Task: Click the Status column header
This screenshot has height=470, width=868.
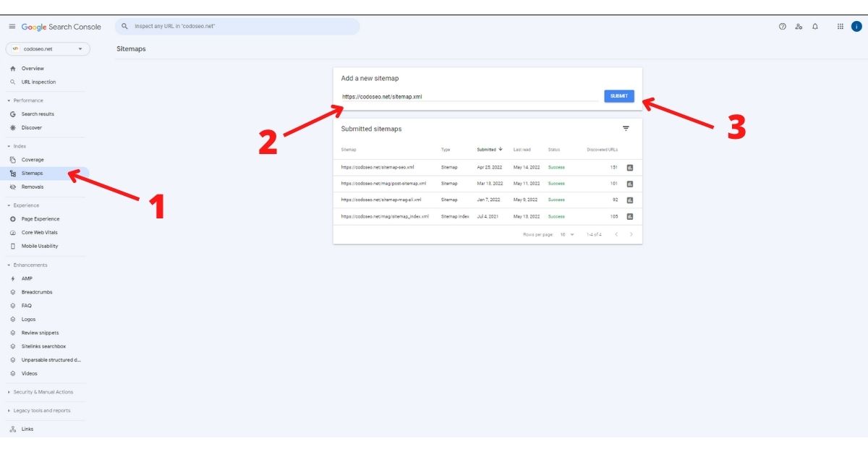Action: click(x=554, y=150)
